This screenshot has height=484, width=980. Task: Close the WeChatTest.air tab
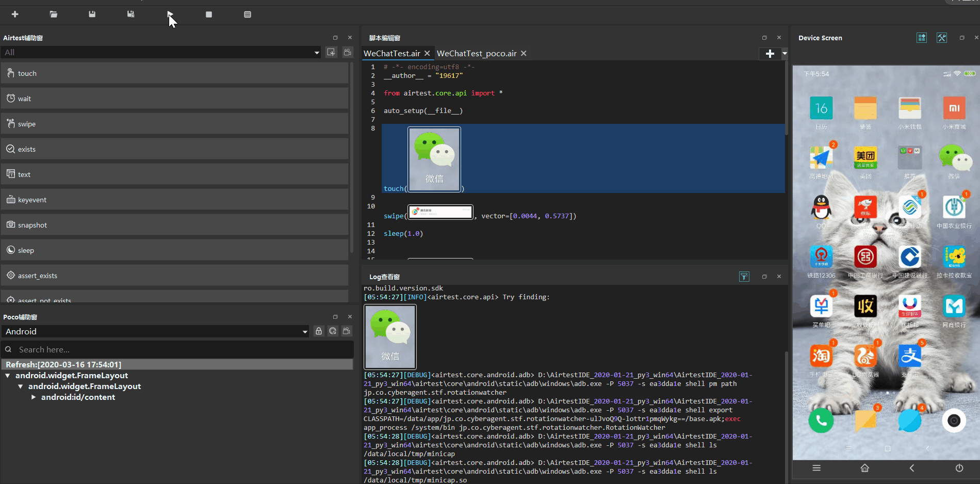[427, 53]
